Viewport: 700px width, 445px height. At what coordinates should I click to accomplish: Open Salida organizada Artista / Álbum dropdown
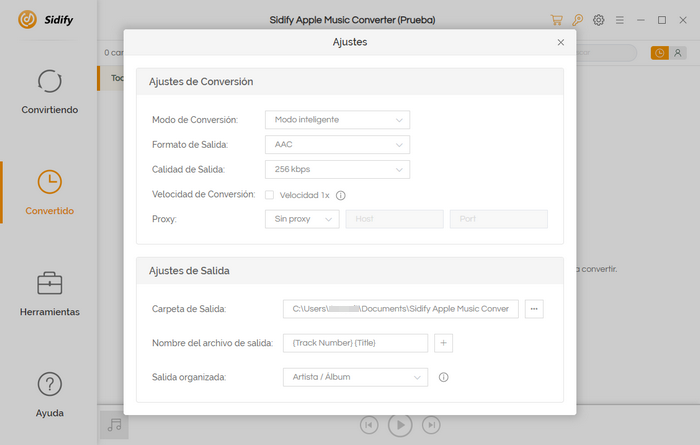(x=355, y=377)
